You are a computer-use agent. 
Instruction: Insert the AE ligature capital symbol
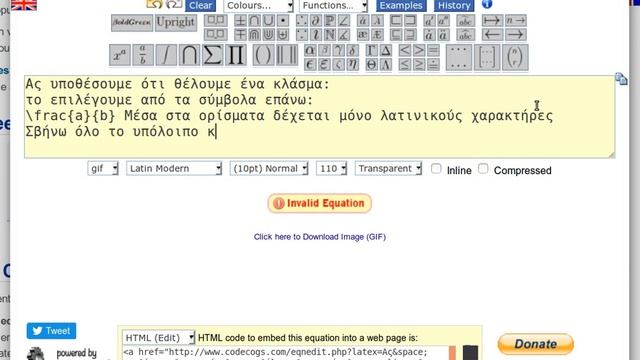pyautogui.click(x=377, y=35)
